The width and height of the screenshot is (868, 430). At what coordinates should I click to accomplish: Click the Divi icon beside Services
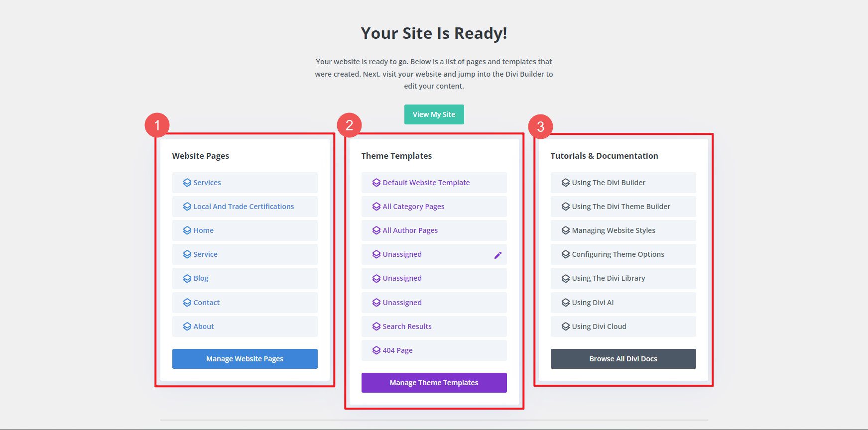point(187,183)
